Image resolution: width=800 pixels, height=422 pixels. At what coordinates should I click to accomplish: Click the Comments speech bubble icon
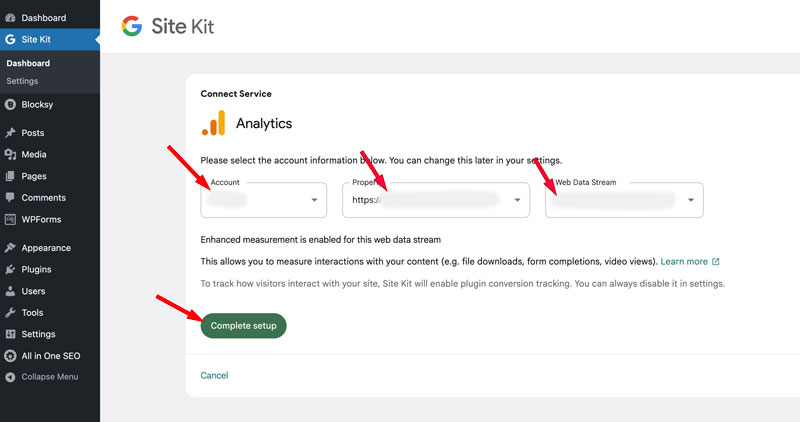coord(10,198)
